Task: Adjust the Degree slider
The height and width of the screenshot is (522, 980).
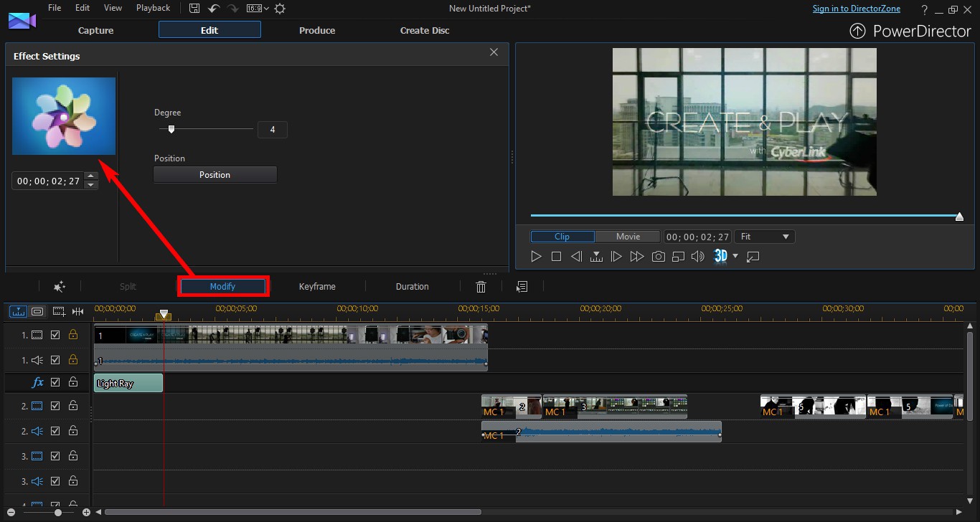Action: 171,129
